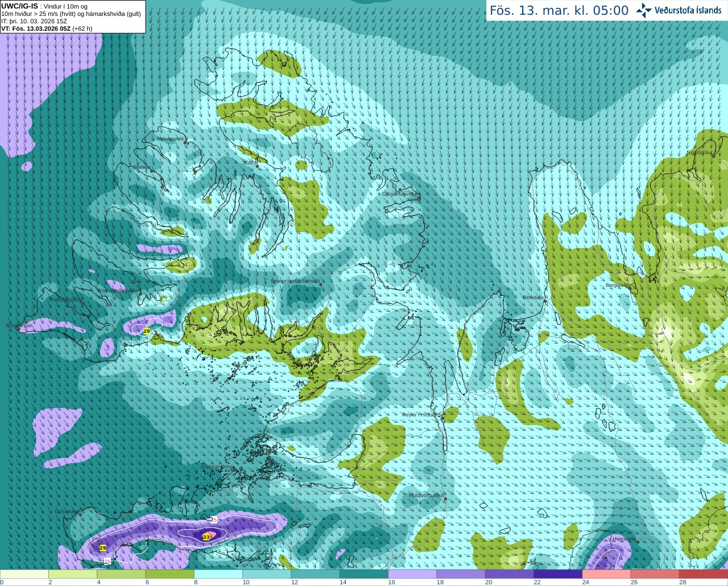Select the date header Fös. 13. mar. kl. 05:00
Screen dimensions: 728x586
pos(559,10)
